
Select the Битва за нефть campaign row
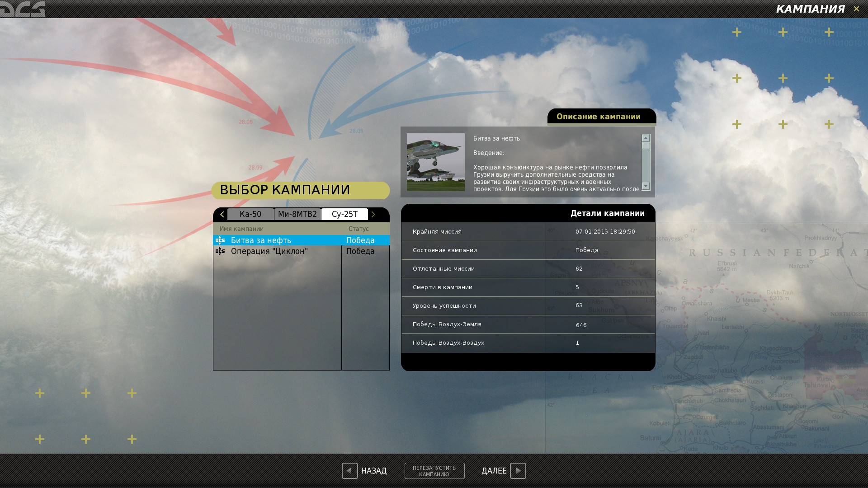301,240
